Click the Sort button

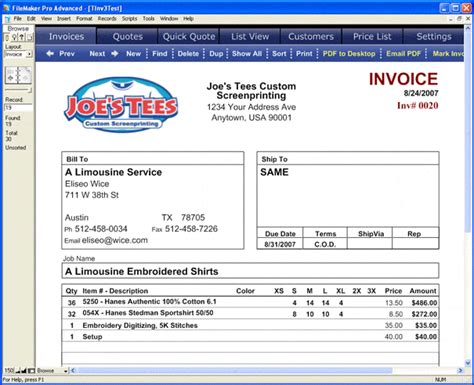tap(279, 53)
